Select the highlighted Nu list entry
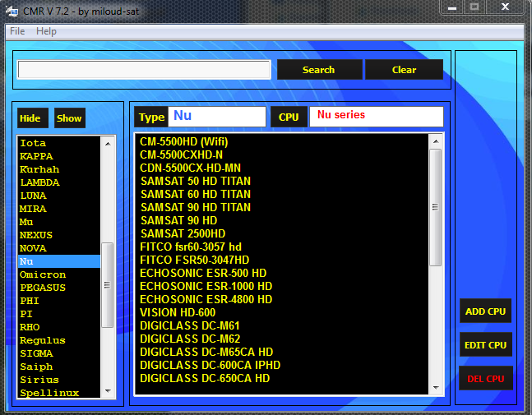This screenshot has height=415, width=532. coord(59,261)
